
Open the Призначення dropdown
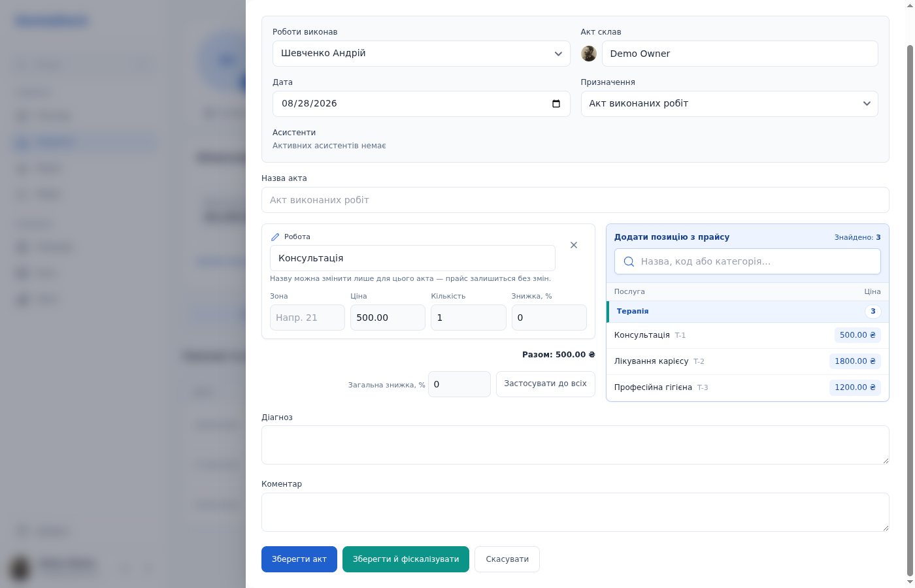tap(729, 104)
